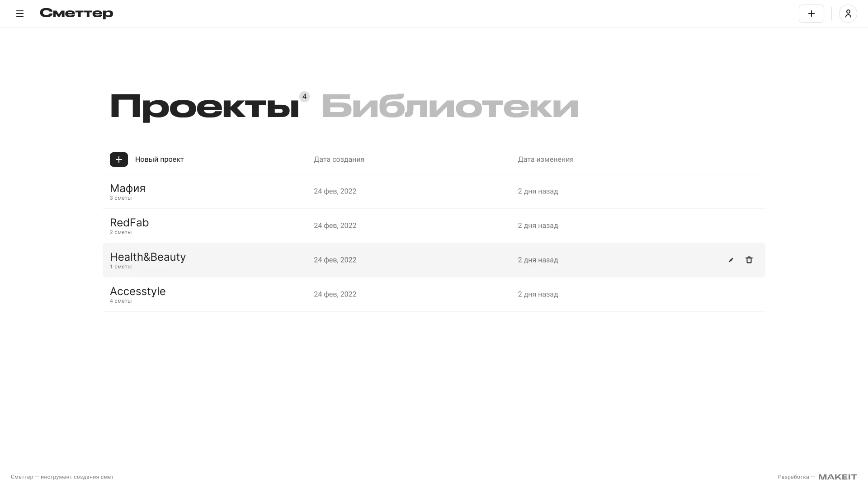The image size is (868, 488).
Task: Click the hamburger menu icon top left
Action: click(19, 13)
